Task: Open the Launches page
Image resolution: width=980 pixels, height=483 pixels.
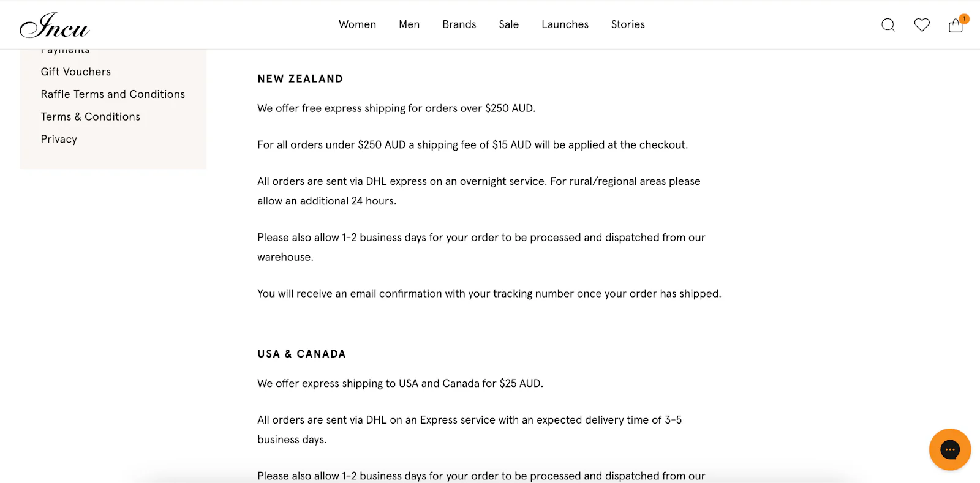Action: pos(565,24)
